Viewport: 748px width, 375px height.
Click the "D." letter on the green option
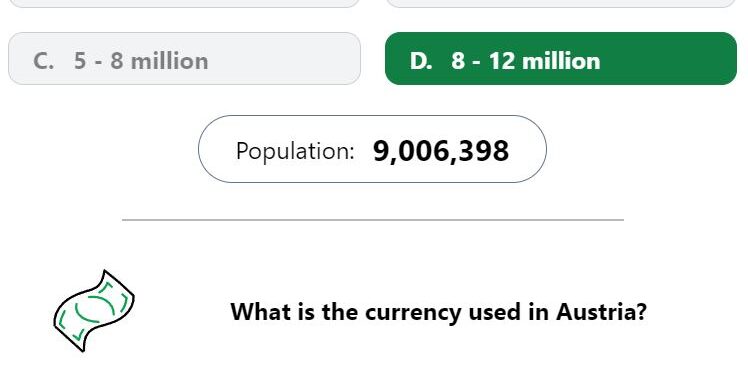click(x=421, y=61)
